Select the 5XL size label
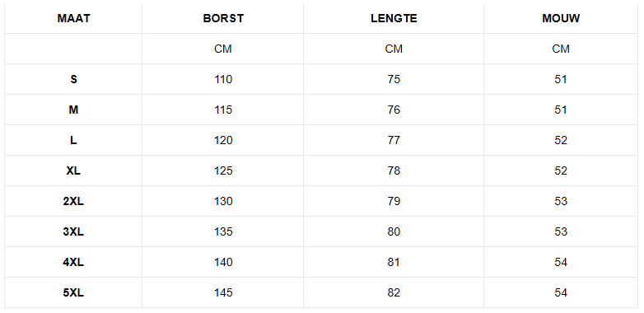Screen dimensions: 644x313 coord(73,293)
